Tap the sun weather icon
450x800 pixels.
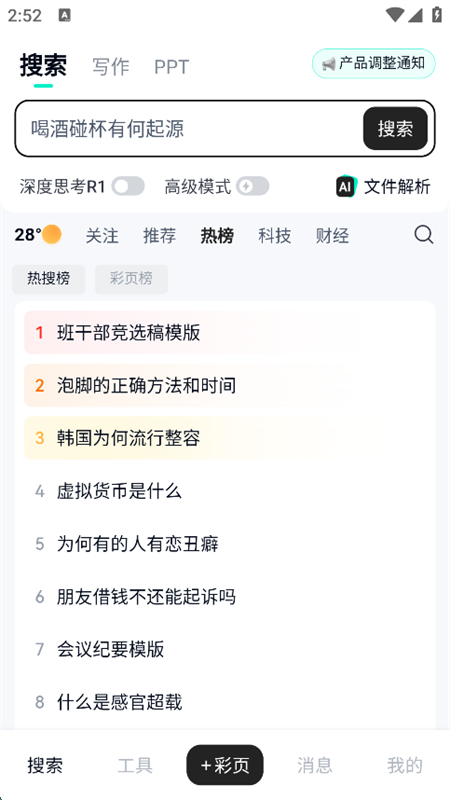pyautogui.click(x=52, y=235)
